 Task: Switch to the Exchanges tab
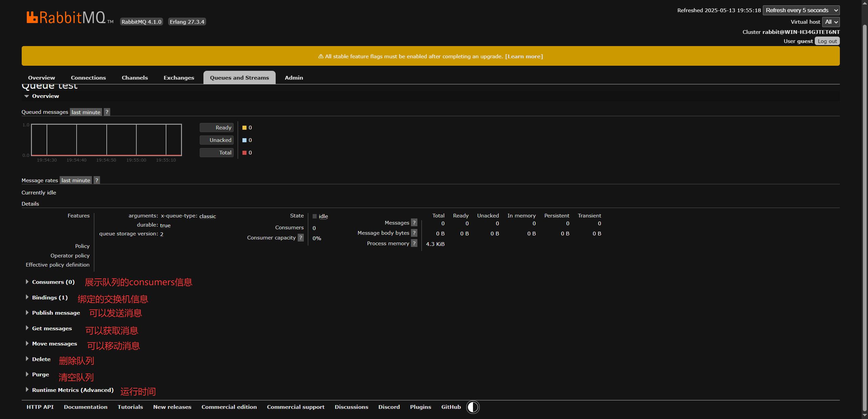179,78
